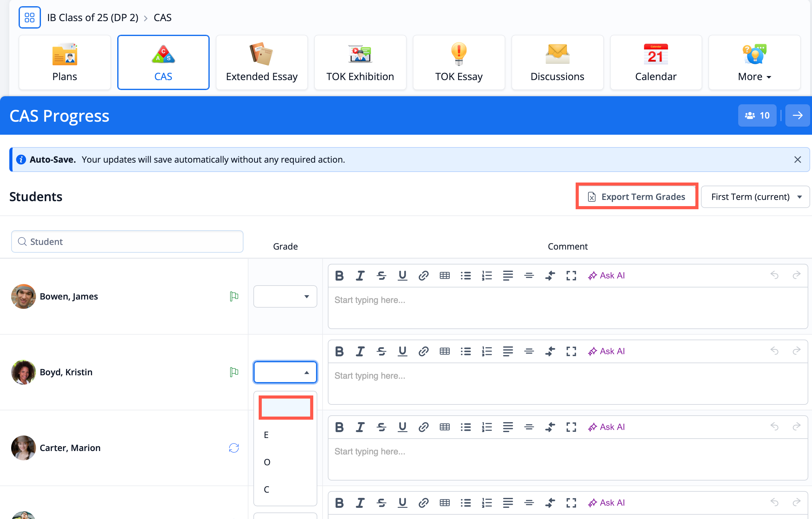Dismiss the Auto-Save notice
This screenshot has height=519, width=812.
(x=797, y=160)
